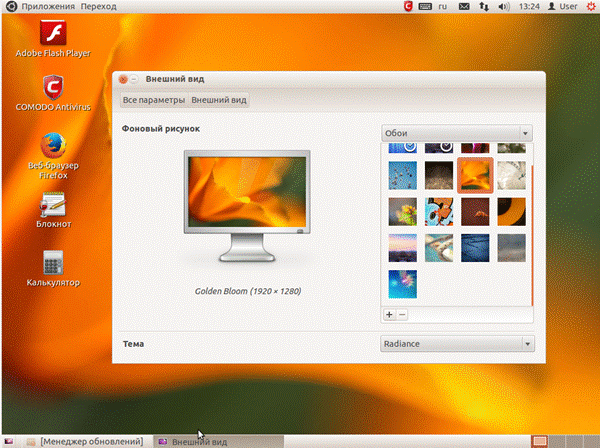This screenshot has height=448, width=600.
Task: Open the Firefox web browser desktop icon
Action: [x=53, y=156]
